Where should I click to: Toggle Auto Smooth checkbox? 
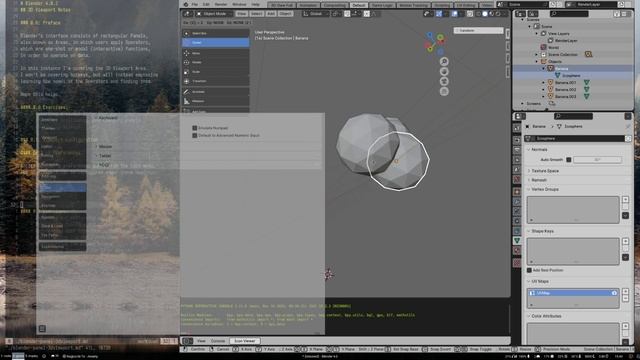click(569, 160)
